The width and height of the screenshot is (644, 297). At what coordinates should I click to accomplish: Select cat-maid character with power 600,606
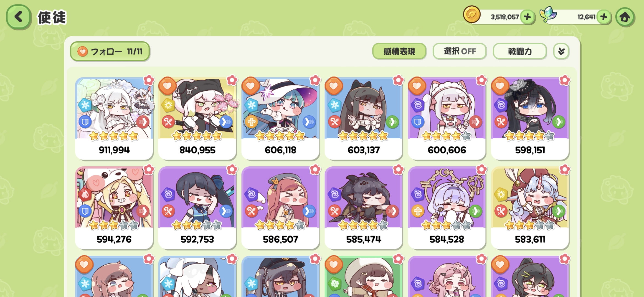point(447,119)
